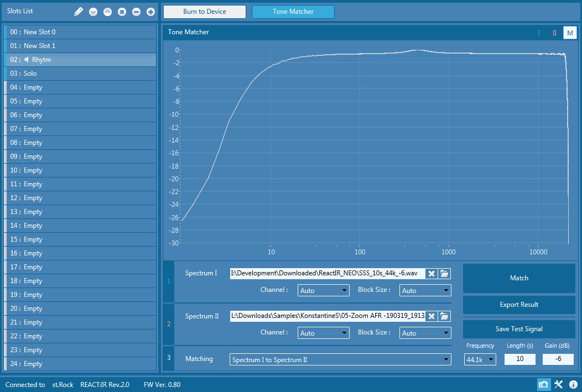Select slot 04 : Empty
Screen dimensions: 582x392
pos(80,87)
